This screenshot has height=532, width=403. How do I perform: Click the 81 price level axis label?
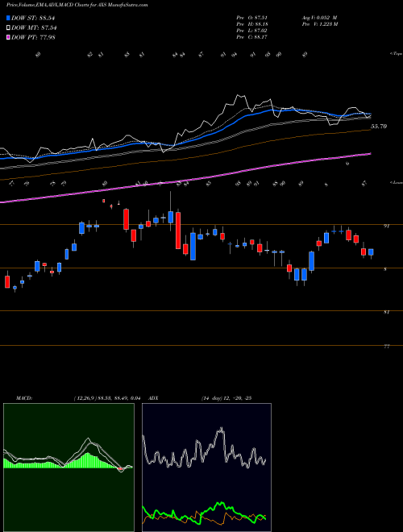tap(386, 312)
